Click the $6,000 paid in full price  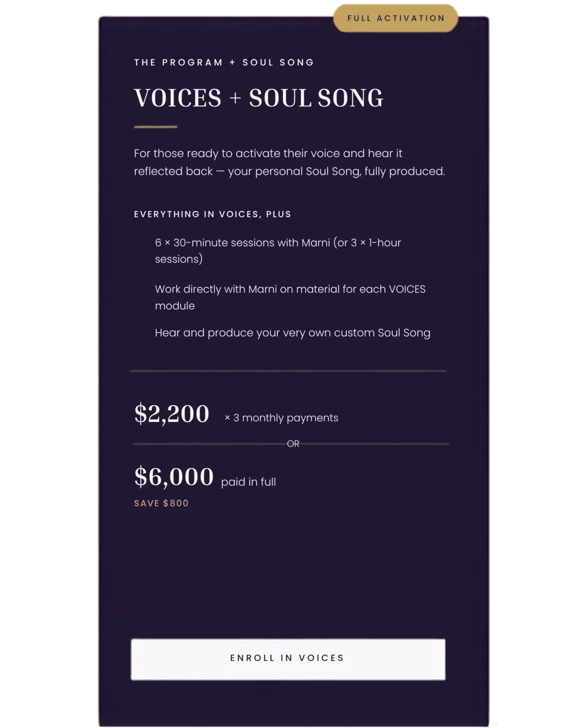click(x=174, y=477)
